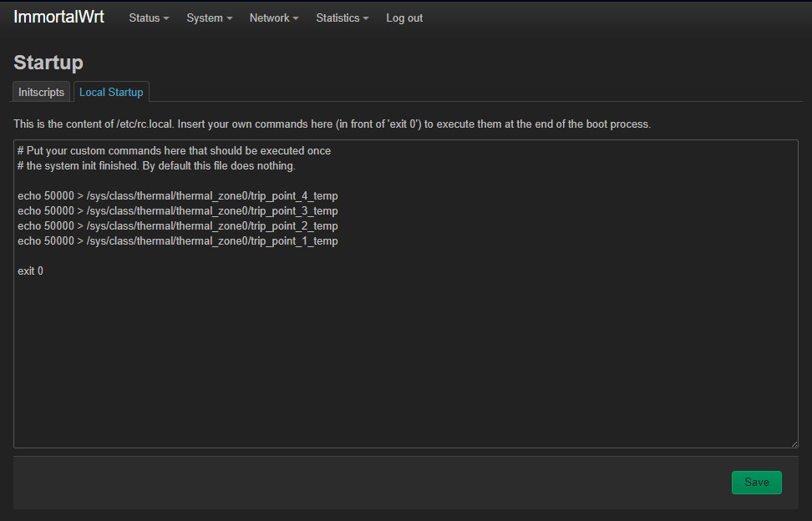Select the Local Startup tab
This screenshot has height=521, width=812.
point(111,93)
